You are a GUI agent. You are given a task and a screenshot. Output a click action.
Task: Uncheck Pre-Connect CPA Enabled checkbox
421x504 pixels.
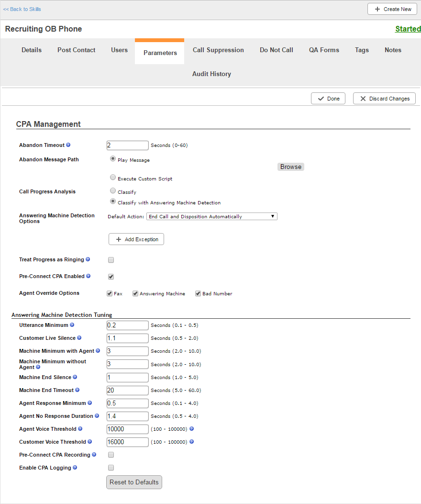111,277
